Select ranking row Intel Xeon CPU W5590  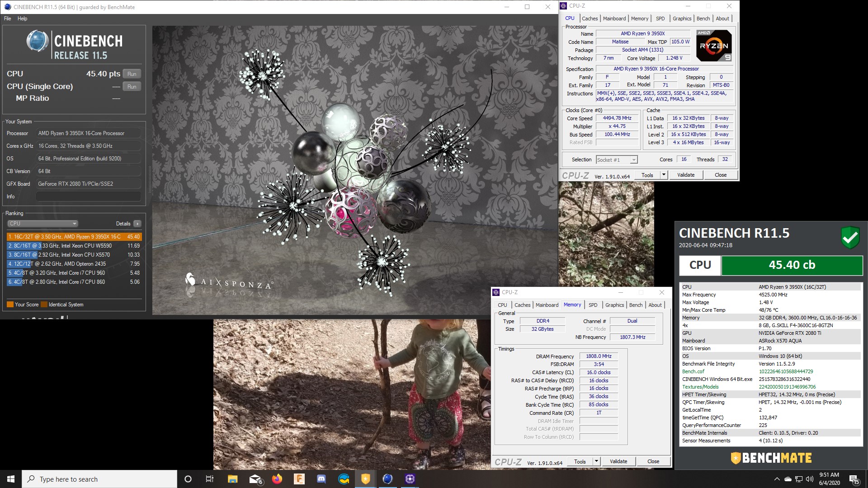pyautogui.click(x=74, y=246)
